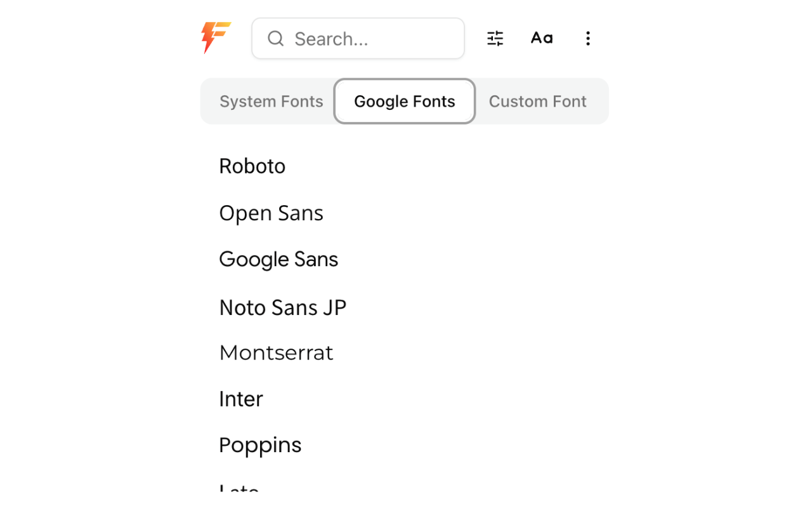
Task: Pick the Google Sans font
Action: (x=278, y=260)
